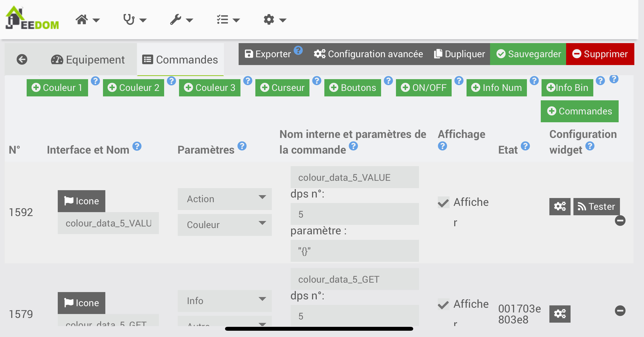Switch to the Equipement tab

(88, 60)
